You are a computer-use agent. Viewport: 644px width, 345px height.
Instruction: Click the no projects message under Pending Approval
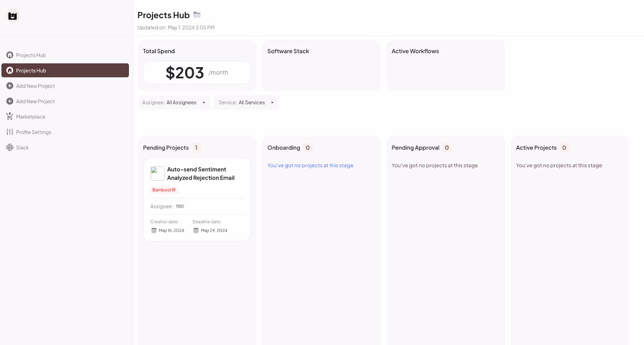(435, 165)
